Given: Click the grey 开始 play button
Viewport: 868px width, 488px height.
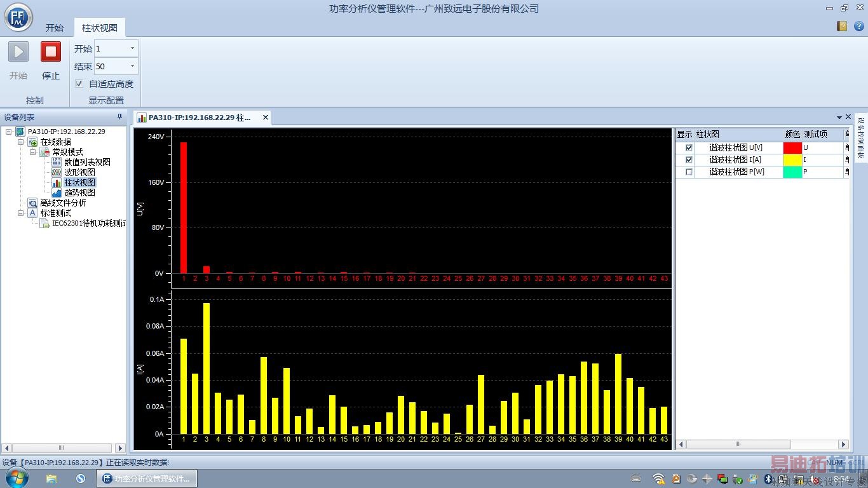Looking at the screenshot, I should (18, 51).
